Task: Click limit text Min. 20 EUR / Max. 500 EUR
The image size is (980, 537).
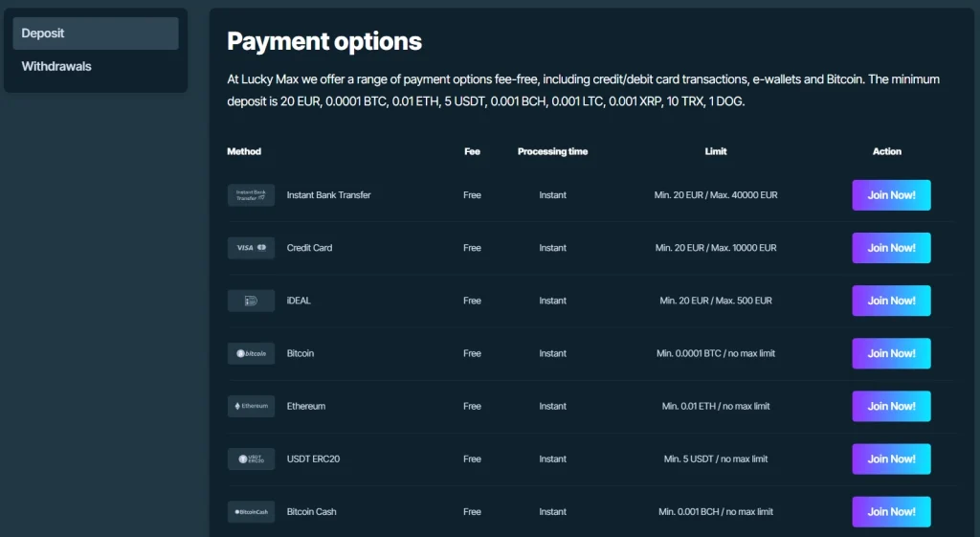Action: 716,301
